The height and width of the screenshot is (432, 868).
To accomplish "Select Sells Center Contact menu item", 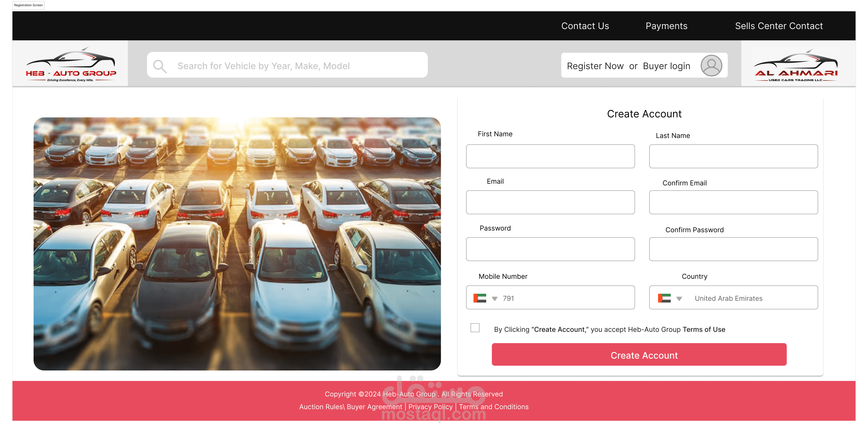I will click(779, 26).
